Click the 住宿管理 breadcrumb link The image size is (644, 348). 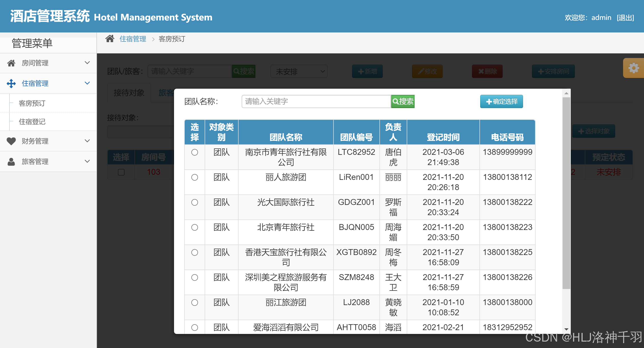coord(133,39)
